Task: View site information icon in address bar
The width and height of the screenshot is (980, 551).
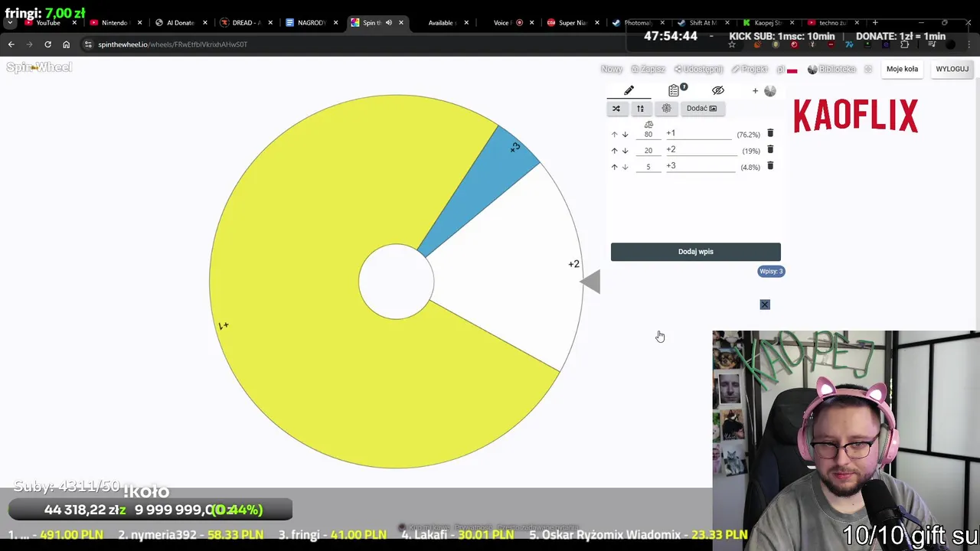Action: tap(87, 44)
